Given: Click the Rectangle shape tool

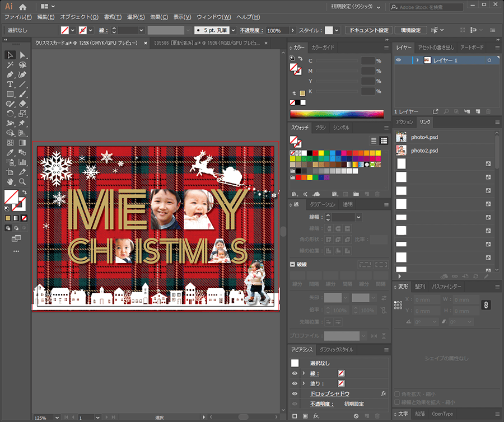Looking at the screenshot, I should pyautogui.click(x=10, y=94).
